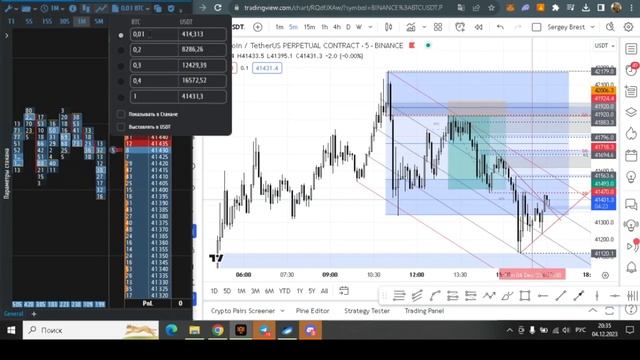The image size is (640, 360).
Task: Open the Object tree layers panel
Action: click(x=631, y=112)
